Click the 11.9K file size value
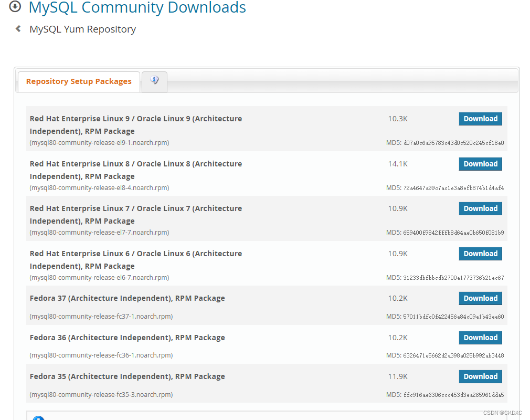Image resolution: width=530 pixels, height=420 pixels. pyautogui.click(x=398, y=376)
